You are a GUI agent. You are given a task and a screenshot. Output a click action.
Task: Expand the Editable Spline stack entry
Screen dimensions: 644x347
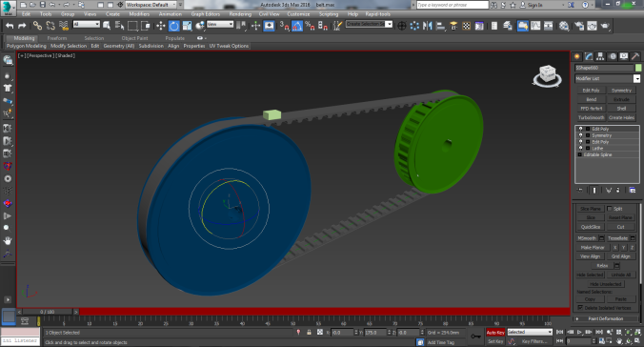(580, 154)
